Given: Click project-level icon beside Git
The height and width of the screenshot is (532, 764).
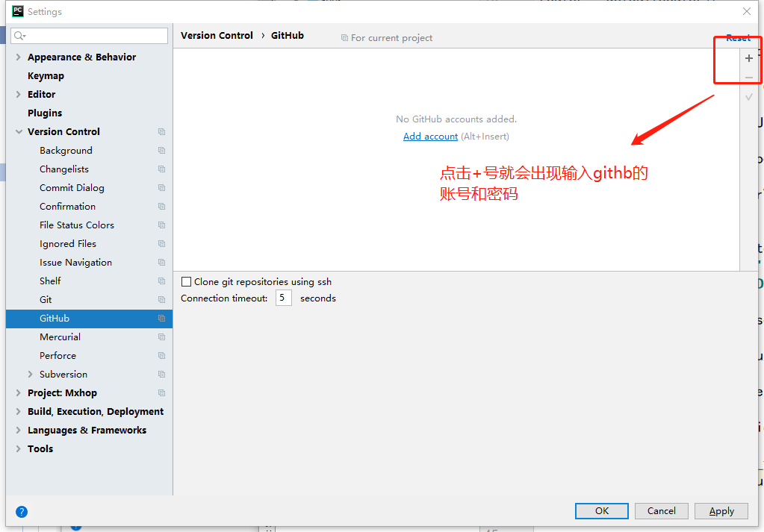Looking at the screenshot, I should coord(162,300).
